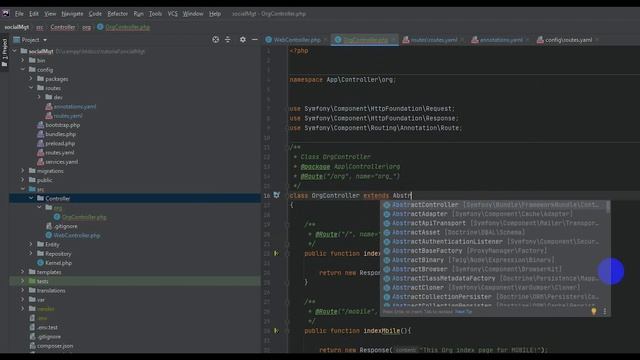
Task: Click the completion popup scrollbar thumb
Action: click(x=608, y=207)
